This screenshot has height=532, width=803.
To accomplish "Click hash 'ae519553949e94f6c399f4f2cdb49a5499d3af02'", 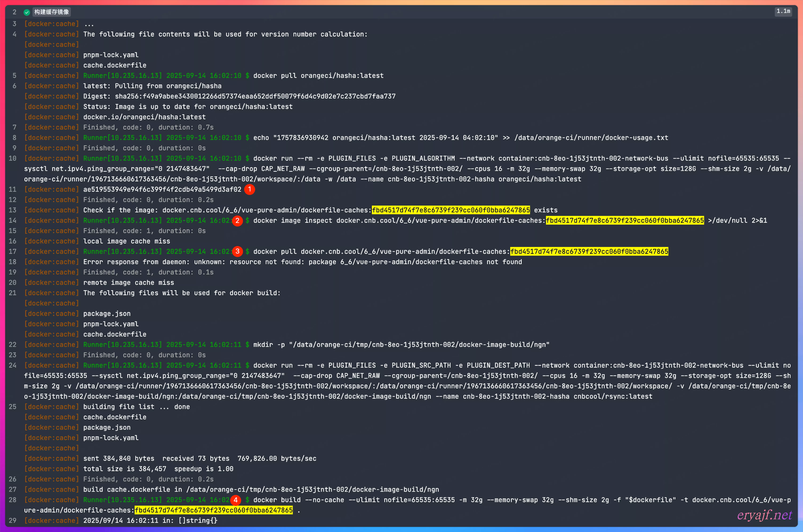I will click(162, 190).
